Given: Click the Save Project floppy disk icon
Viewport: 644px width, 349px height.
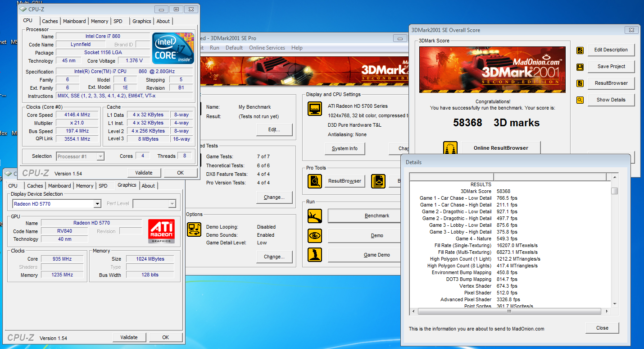Looking at the screenshot, I should tap(580, 67).
